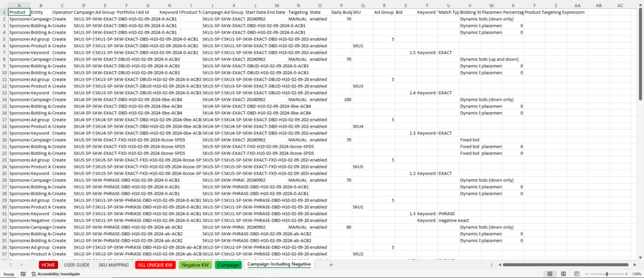Click the zoom out minus icon
The height and width of the screenshot is (278, 644).
[x=587, y=274]
